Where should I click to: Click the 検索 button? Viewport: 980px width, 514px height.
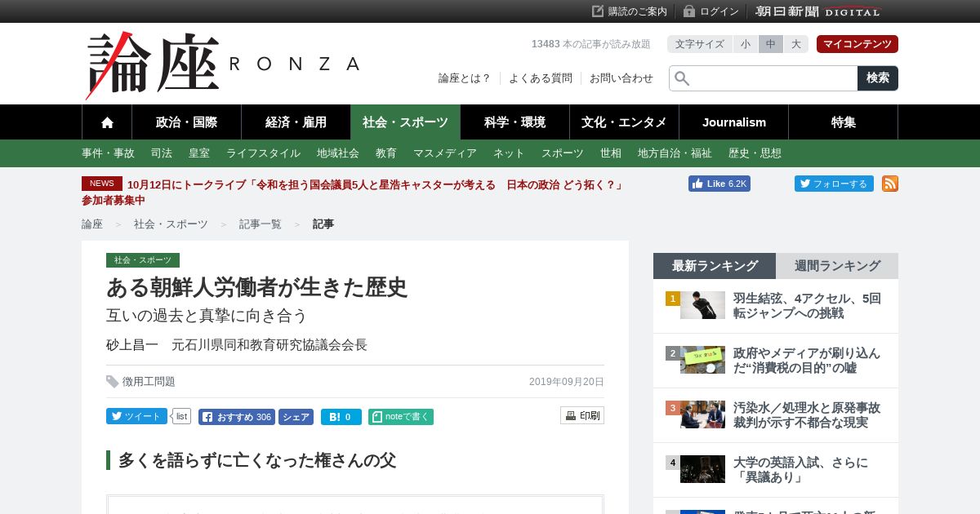[x=878, y=78]
